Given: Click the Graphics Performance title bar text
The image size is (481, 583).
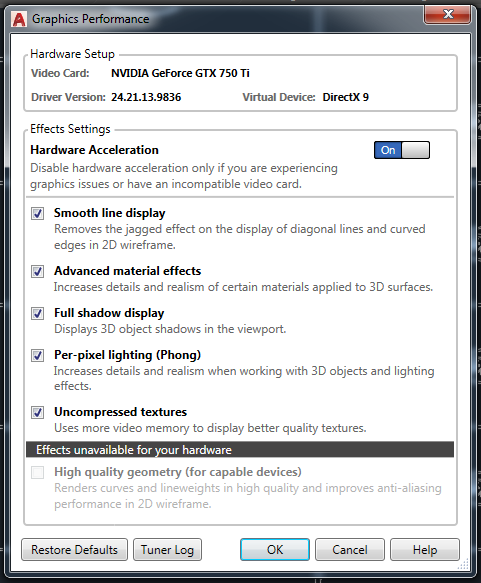Looking at the screenshot, I should [x=91, y=19].
